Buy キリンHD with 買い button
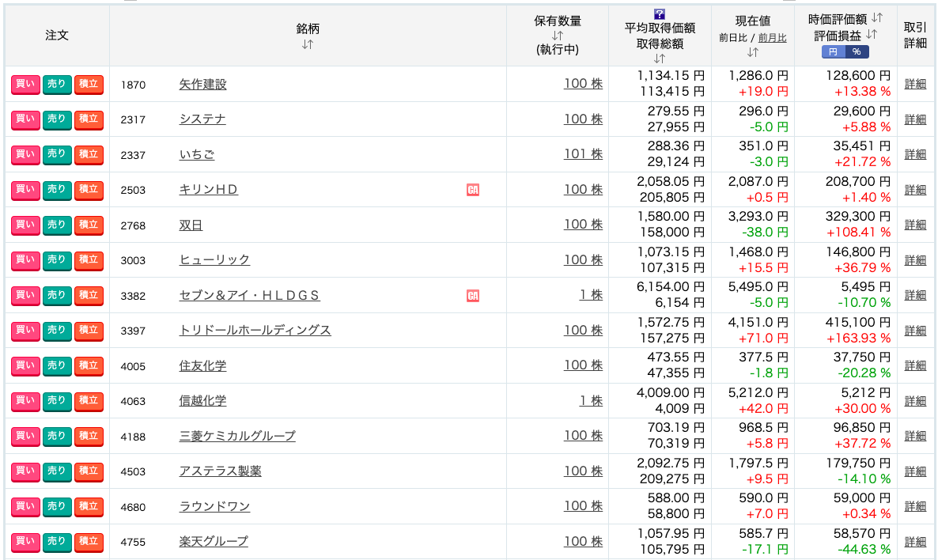 pos(25,190)
